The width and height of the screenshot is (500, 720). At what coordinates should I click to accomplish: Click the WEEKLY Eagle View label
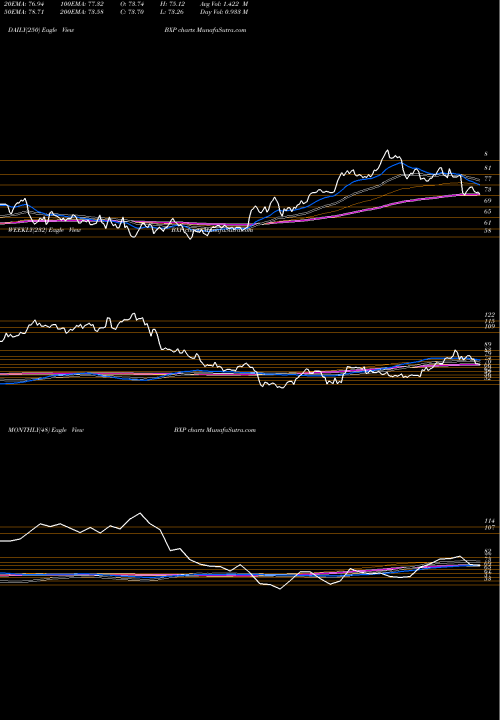[45, 230]
